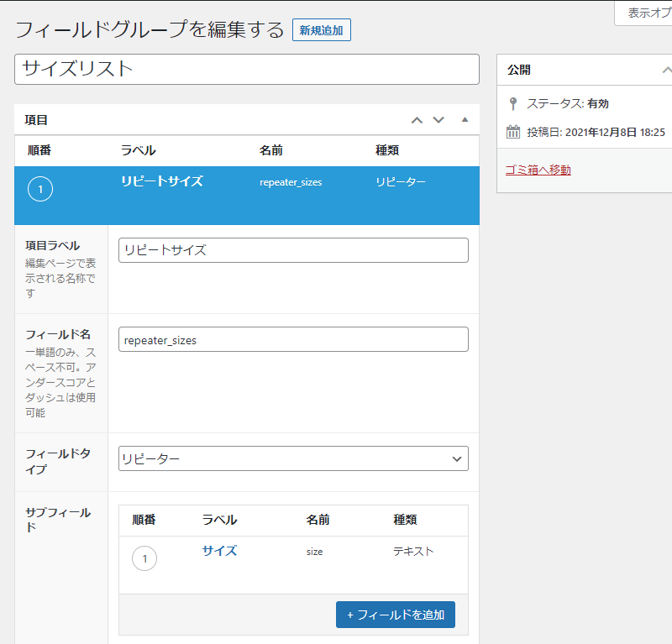Click 名前 column header in 項目 table
672x644 pixels.
270,150
